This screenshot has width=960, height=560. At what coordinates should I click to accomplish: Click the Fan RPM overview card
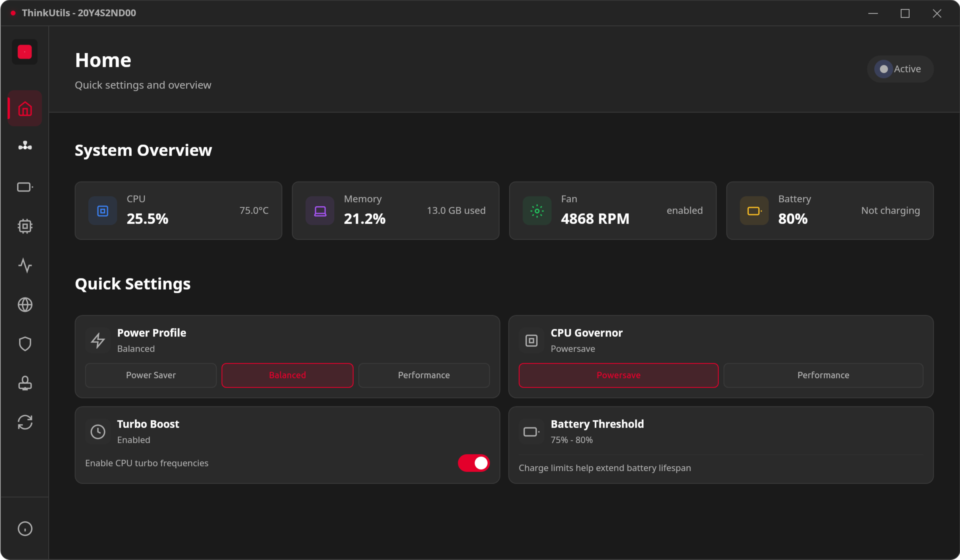[613, 210]
